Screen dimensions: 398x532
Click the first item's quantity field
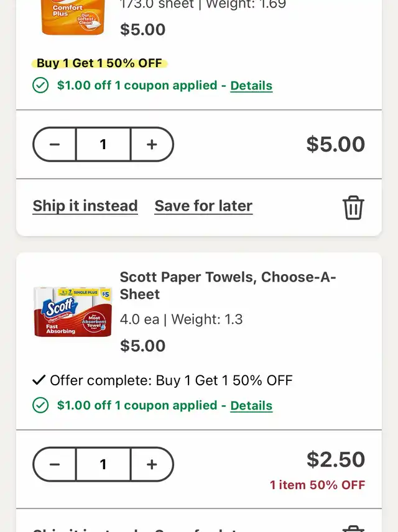103,144
